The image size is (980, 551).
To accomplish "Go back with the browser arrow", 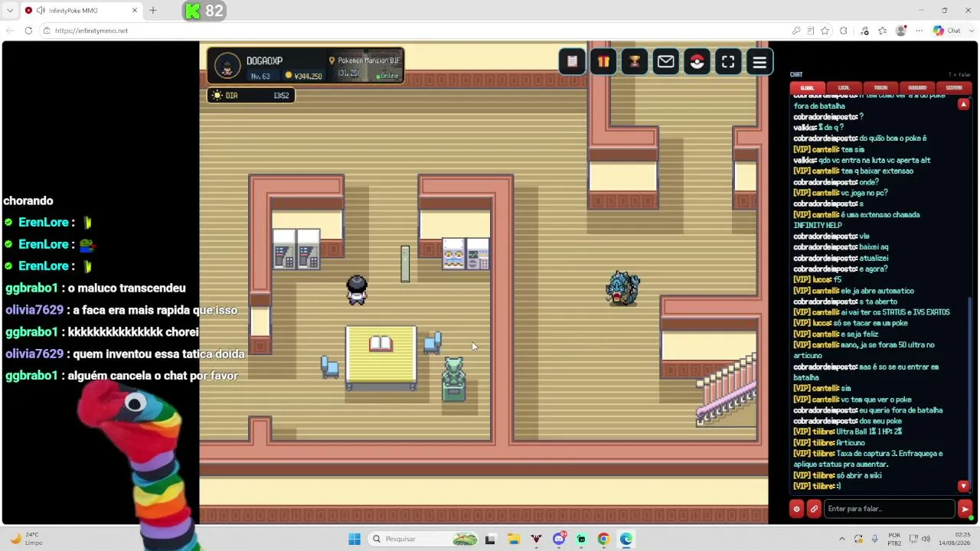I will coord(10,31).
